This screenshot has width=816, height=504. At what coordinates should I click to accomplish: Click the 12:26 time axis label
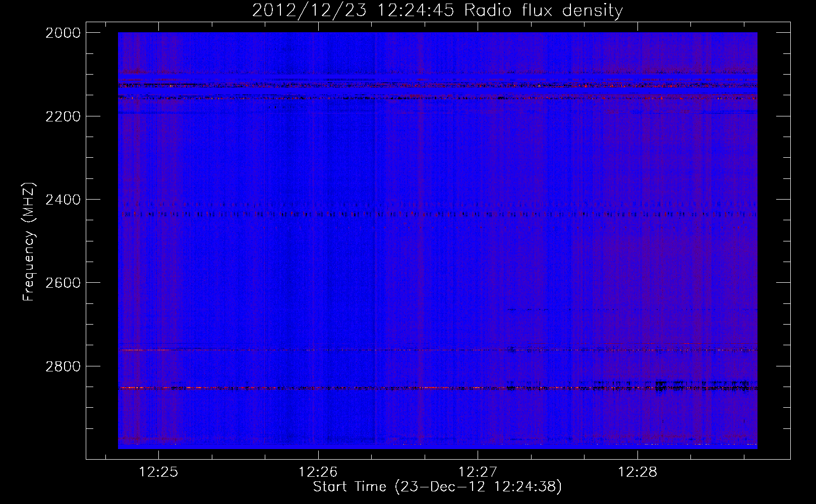click(318, 472)
